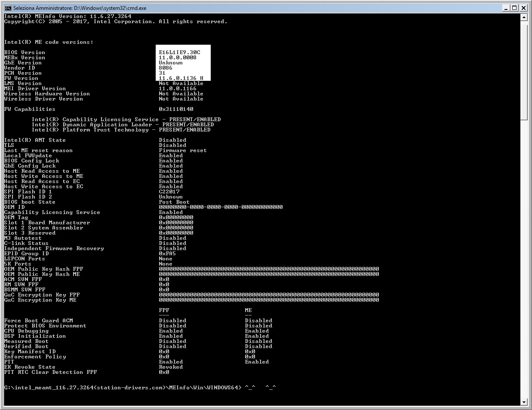The image size is (532, 410).
Task: Click the MEI Driver Version value 11.0.0.1166
Action: (178, 89)
